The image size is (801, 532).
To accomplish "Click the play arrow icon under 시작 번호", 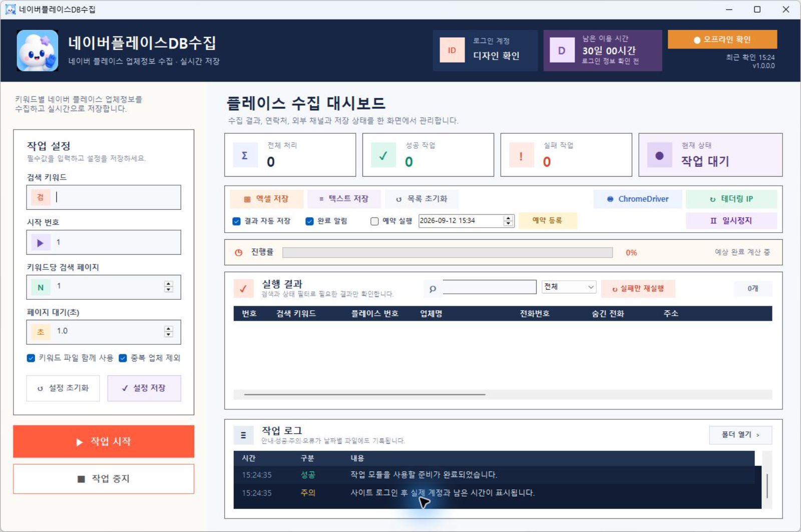I will (40, 243).
